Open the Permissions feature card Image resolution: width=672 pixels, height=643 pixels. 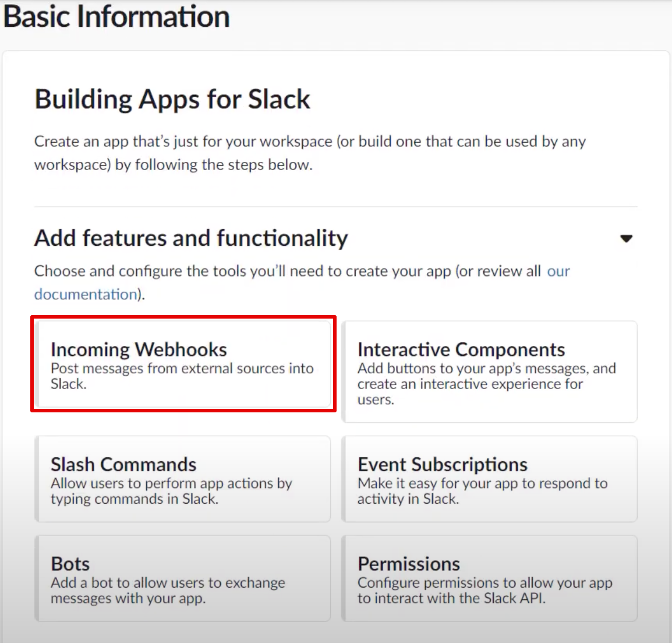click(489, 578)
